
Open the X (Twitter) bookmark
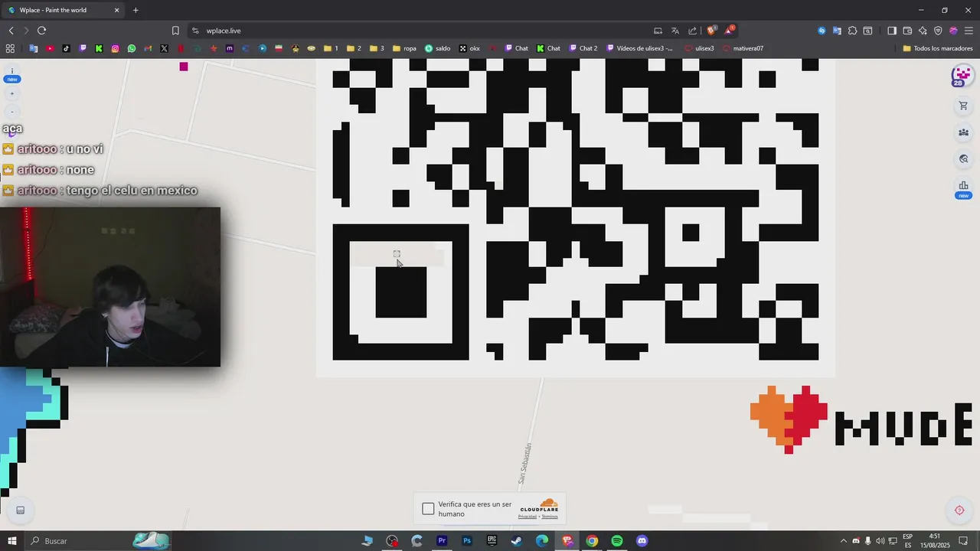click(165, 48)
